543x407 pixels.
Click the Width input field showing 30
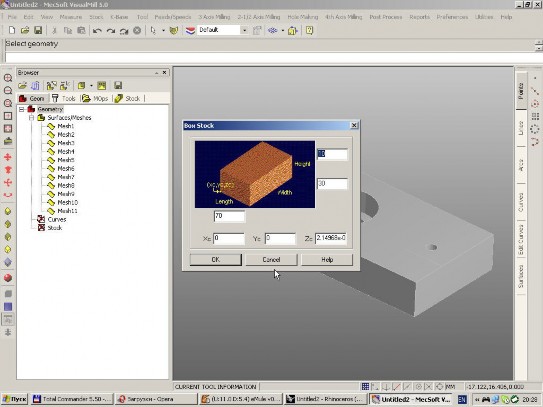click(x=332, y=184)
